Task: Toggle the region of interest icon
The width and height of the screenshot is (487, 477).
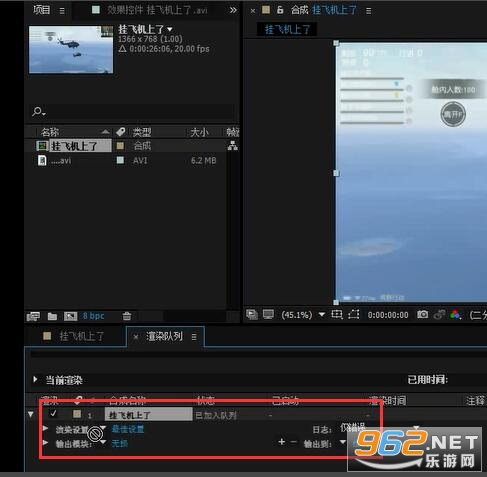Action: (x=337, y=314)
